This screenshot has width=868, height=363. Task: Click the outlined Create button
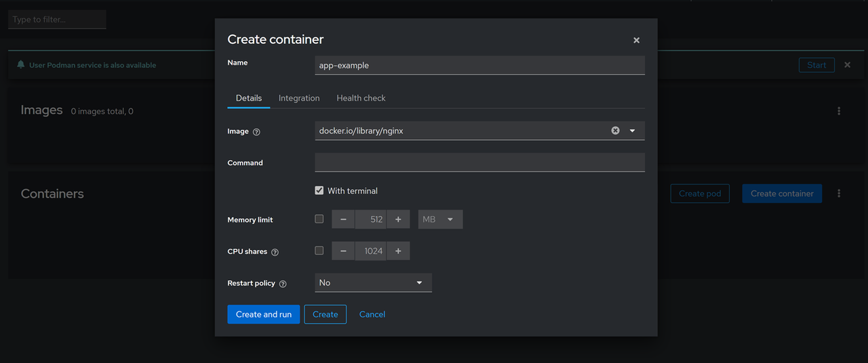[325, 314]
